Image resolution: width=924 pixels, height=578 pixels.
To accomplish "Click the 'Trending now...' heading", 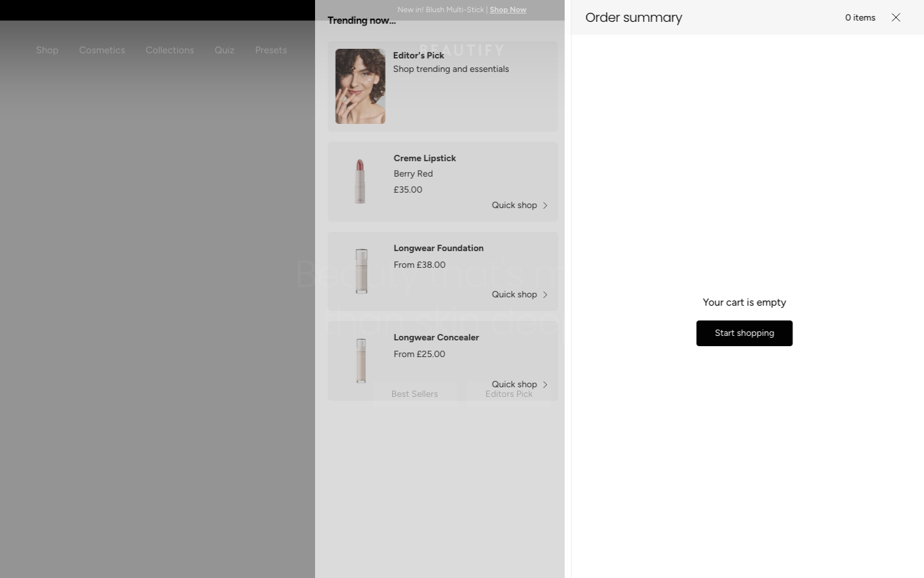I will pyautogui.click(x=361, y=21).
